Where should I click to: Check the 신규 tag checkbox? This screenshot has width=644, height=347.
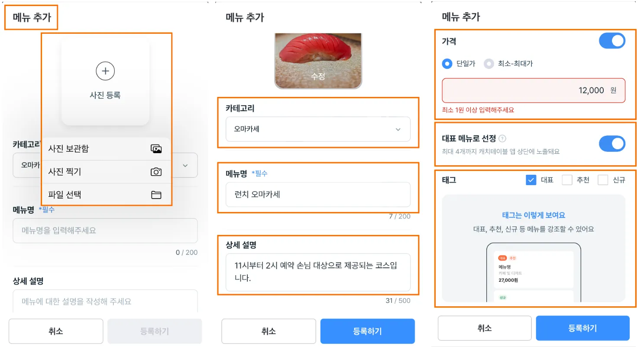pos(603,180)
